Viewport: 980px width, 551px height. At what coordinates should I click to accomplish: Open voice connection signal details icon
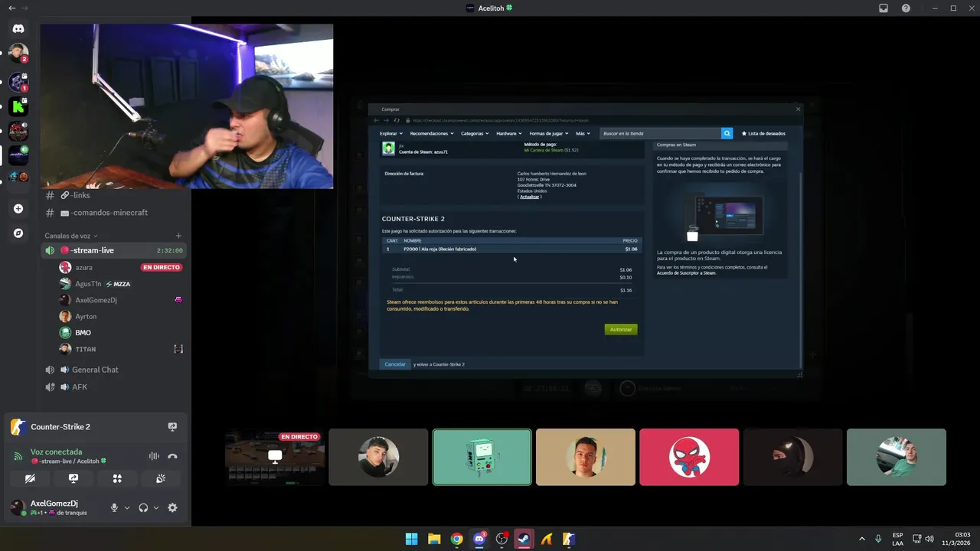click(x=18, y=456)
